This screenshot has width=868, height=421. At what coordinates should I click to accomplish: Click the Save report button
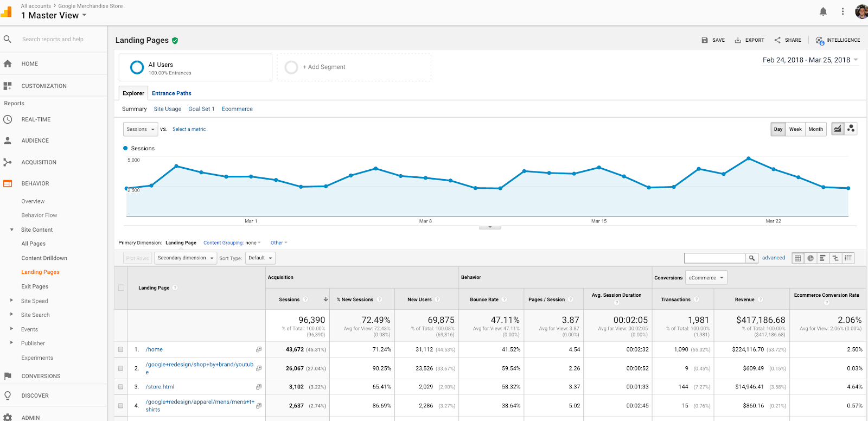tap(713, 40)
